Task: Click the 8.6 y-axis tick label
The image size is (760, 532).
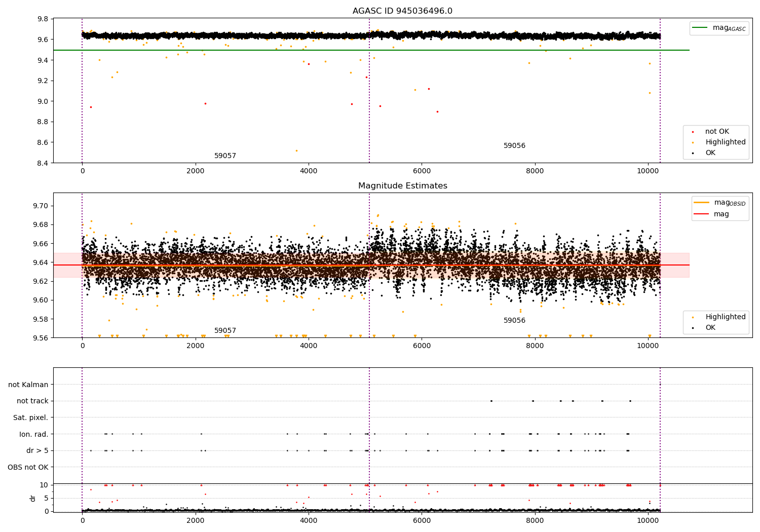Action: point(43,142)
